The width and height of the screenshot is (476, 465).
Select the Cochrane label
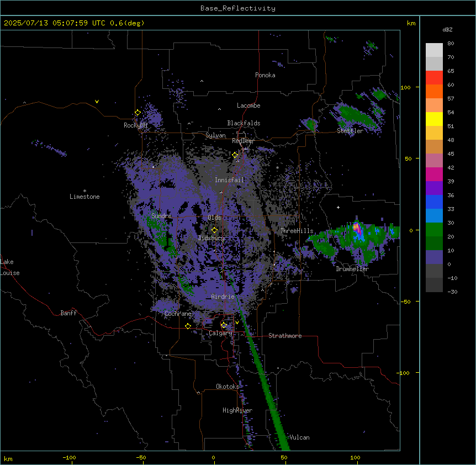click(178, 314)
